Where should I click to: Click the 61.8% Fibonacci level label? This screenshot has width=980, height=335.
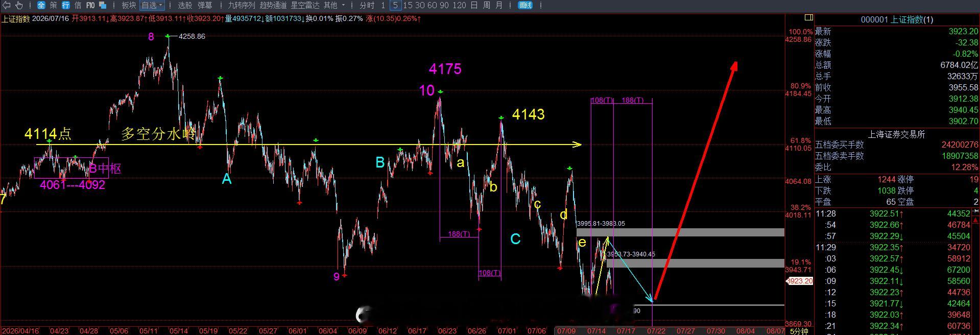tap(800, 140)
